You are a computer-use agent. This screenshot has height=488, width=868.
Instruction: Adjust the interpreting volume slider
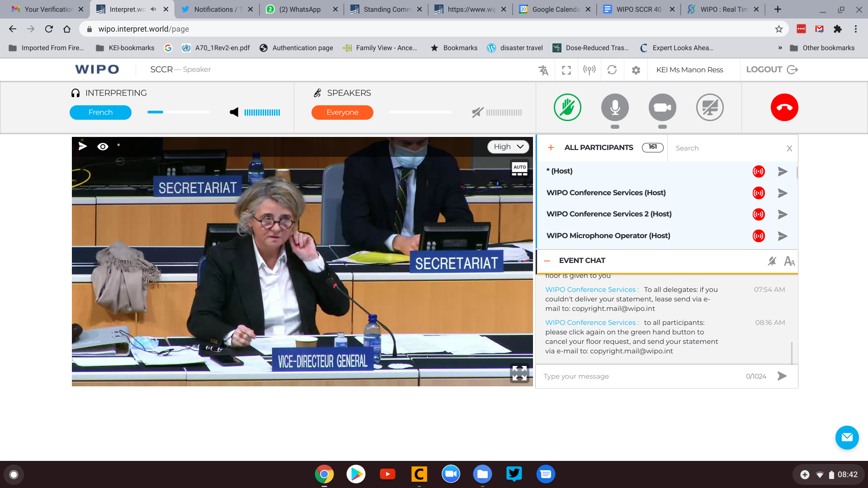[178, 112]
